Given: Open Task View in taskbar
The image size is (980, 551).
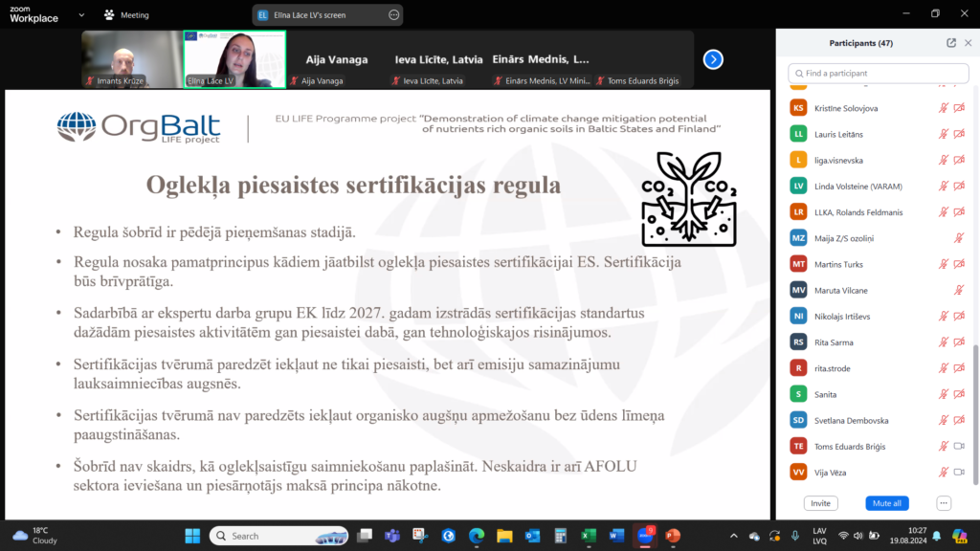Looking at the screenshot, I should tap(365, 536).
